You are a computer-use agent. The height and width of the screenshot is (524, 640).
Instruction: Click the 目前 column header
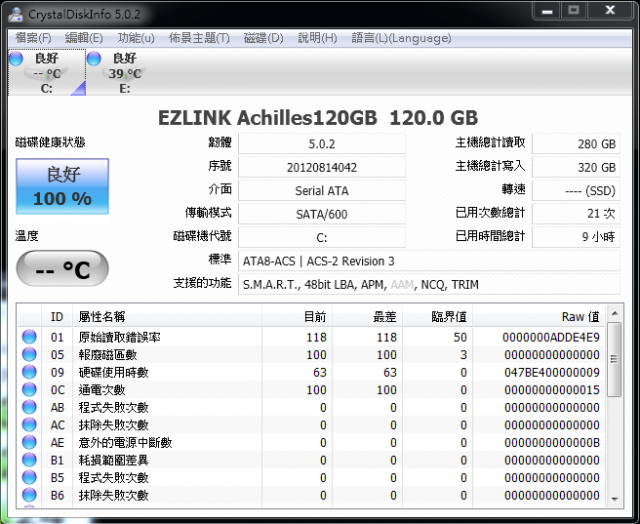(x=297, y=317)
